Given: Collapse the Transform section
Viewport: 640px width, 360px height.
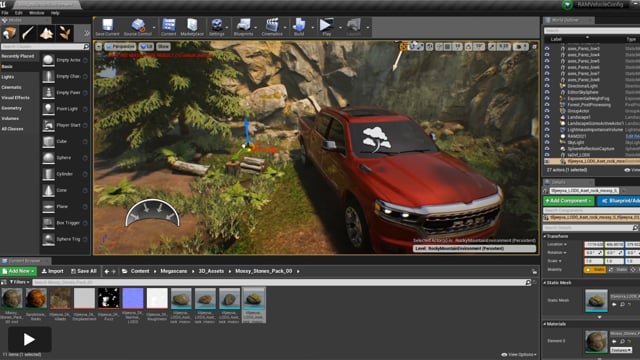Looking at the screenshot, I should click(x=545, y=236).
